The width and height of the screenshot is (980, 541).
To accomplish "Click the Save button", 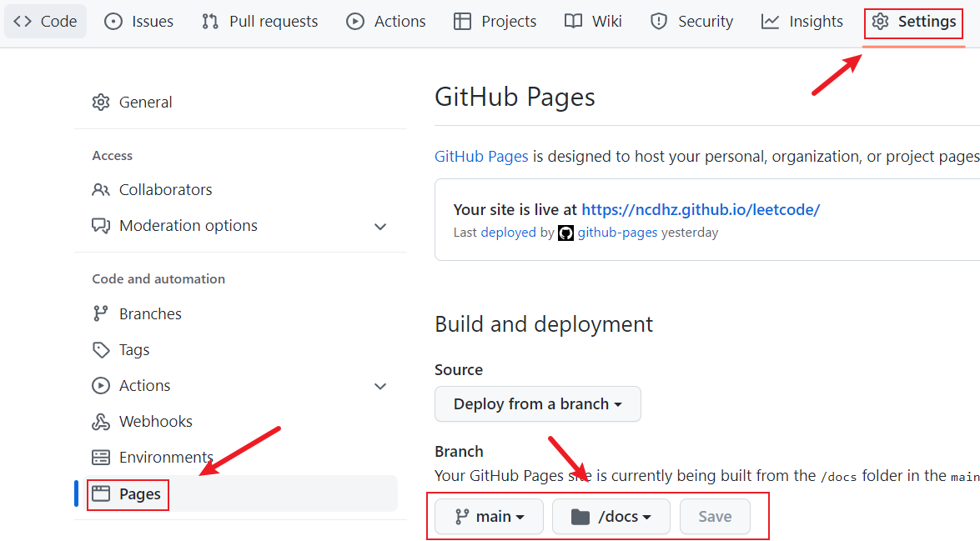I will click(x=715, y=517).
